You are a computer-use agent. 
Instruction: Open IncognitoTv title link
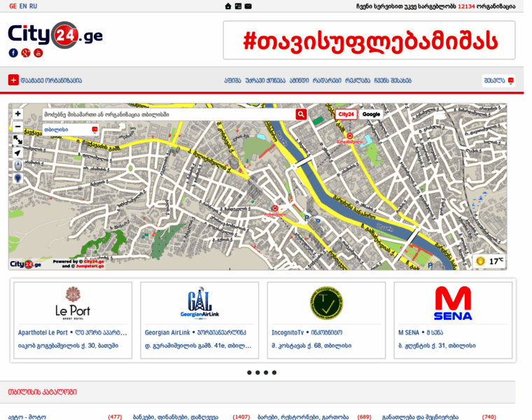(x=307, y=332)
